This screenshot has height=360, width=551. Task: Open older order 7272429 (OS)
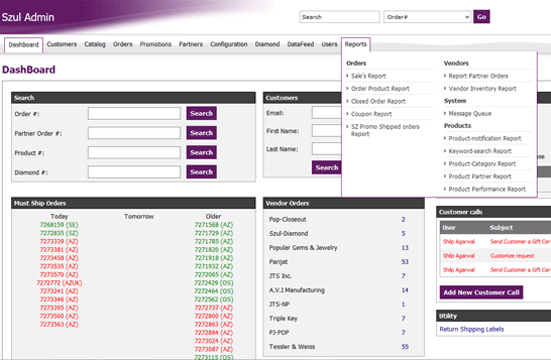coord(214,283)
